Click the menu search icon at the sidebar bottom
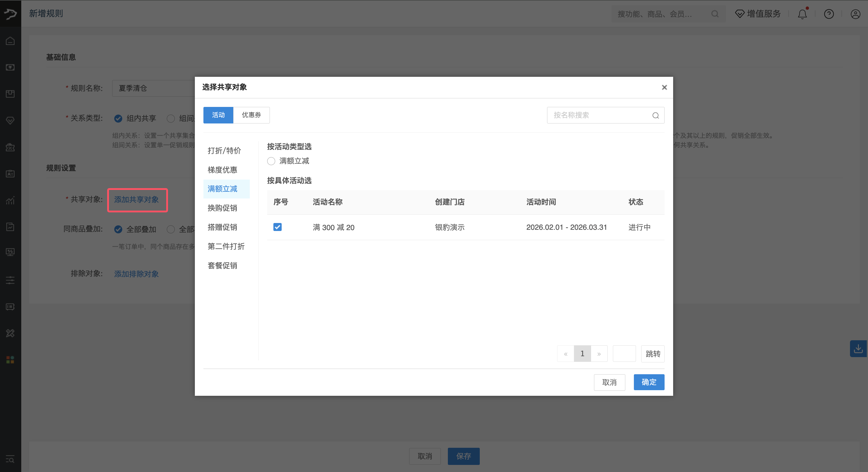This screenshot has width=868, height=472. (x=10, y=459)
